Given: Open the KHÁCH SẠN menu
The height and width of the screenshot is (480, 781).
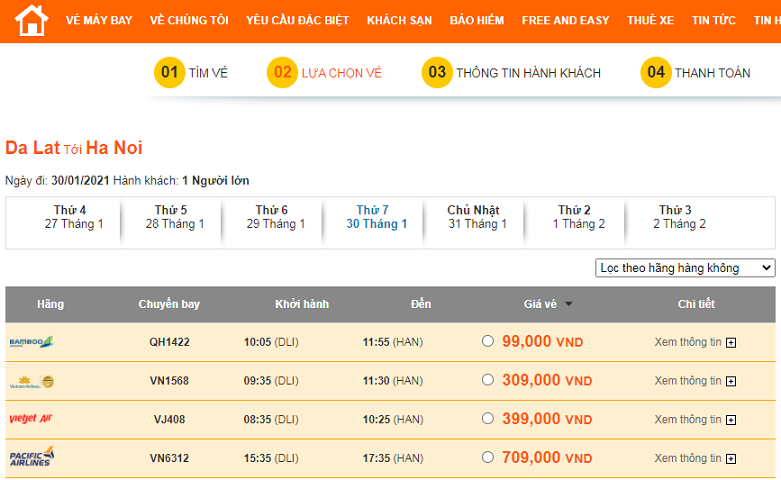Looking at the screenshot, I should pyautogui.click(x=399, y=20).
